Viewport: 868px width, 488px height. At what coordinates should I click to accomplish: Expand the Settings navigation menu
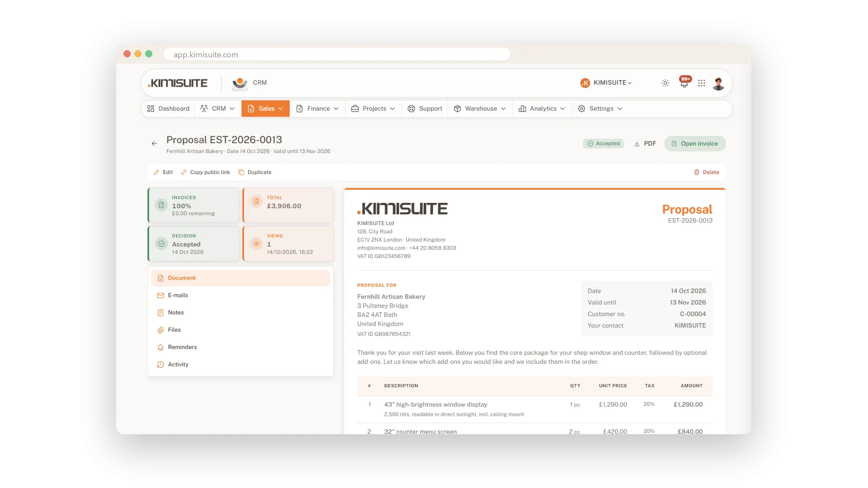(600, 109)
